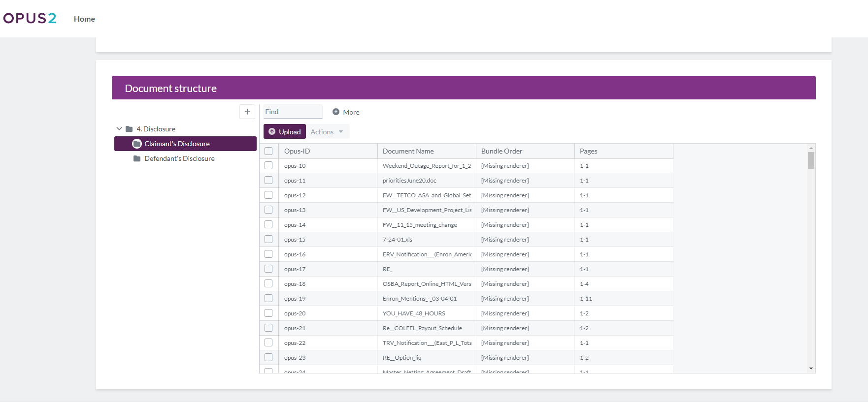Select Defendant's Disclosure in the tree
The height and width of the screenshot is (402, 868).
point(179,158)
